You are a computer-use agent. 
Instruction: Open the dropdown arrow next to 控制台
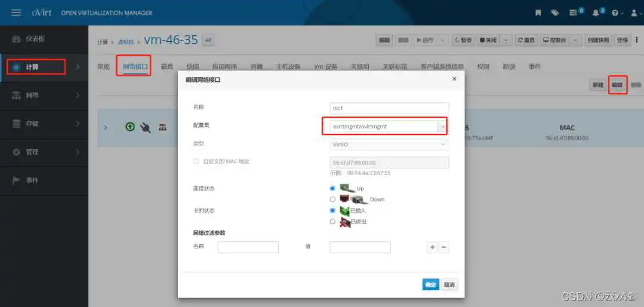coord(575,40)
